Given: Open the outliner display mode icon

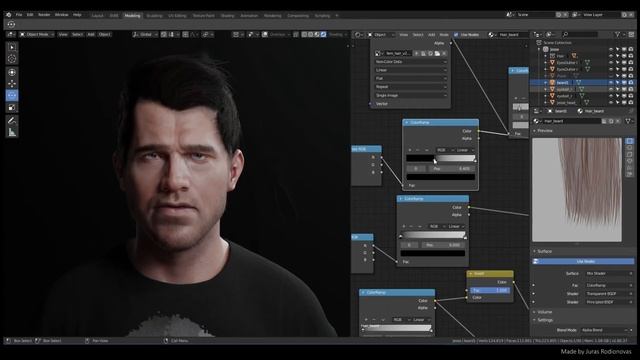Looking at the screenshot, I should point(551,35).
